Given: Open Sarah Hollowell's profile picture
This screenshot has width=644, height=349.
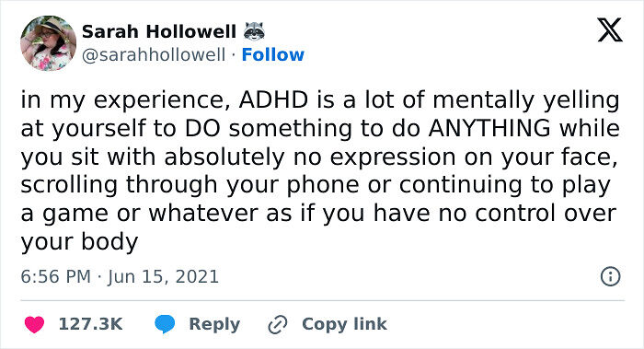Looking at the screenshot, I should point(48,43).
